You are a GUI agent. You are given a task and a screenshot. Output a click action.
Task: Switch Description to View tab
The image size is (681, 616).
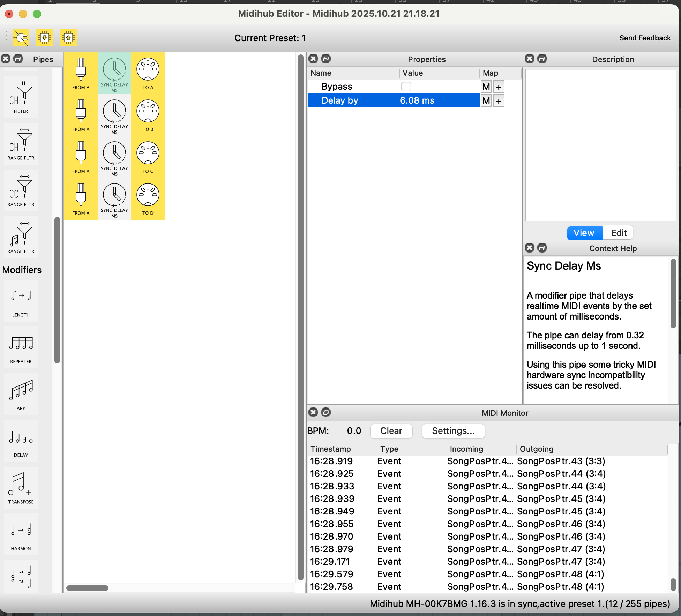point(584,233)
